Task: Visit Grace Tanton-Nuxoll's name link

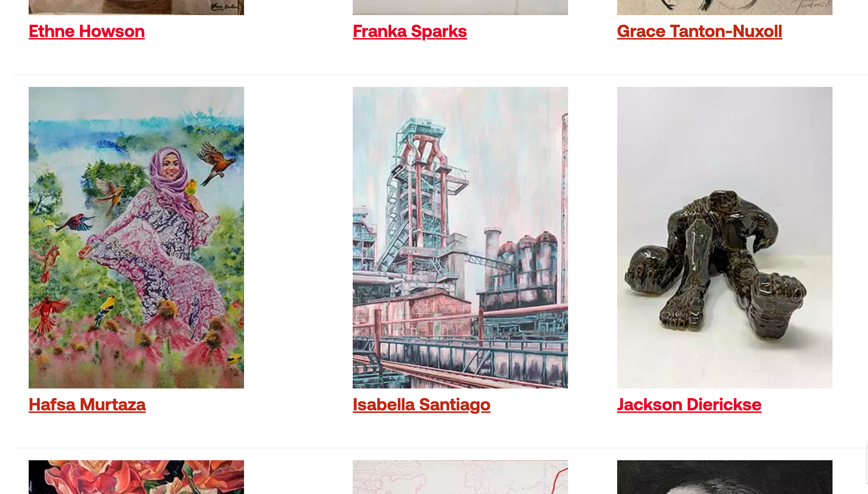Action: 699,31
